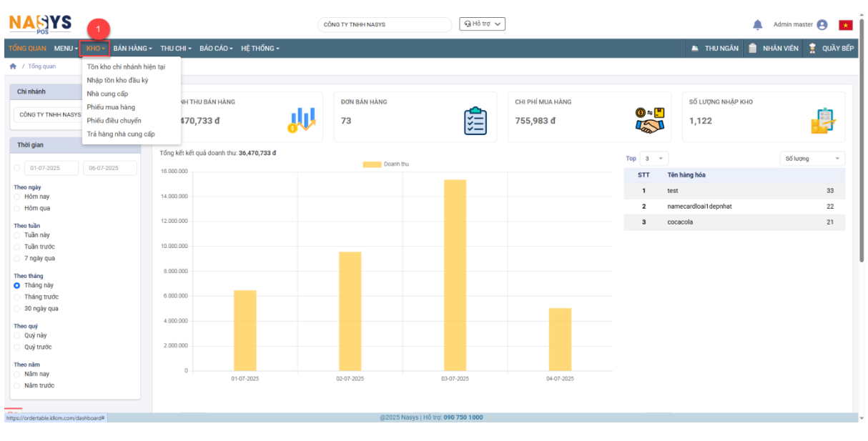Select the Tuần trước radio option

coord(17,247)
